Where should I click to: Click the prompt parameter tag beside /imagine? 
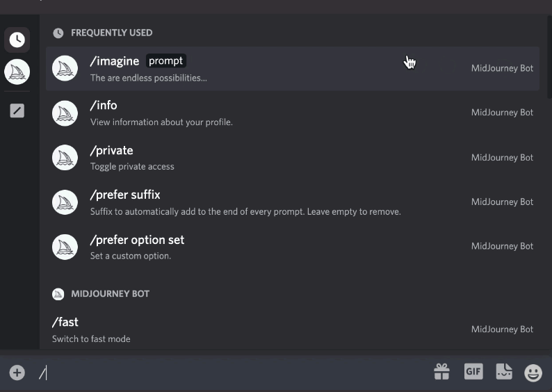(x=165, y=60)
